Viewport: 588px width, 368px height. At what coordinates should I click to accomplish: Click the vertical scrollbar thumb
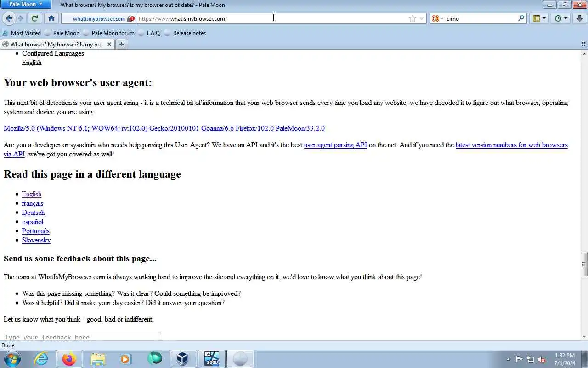pos(584,264)
